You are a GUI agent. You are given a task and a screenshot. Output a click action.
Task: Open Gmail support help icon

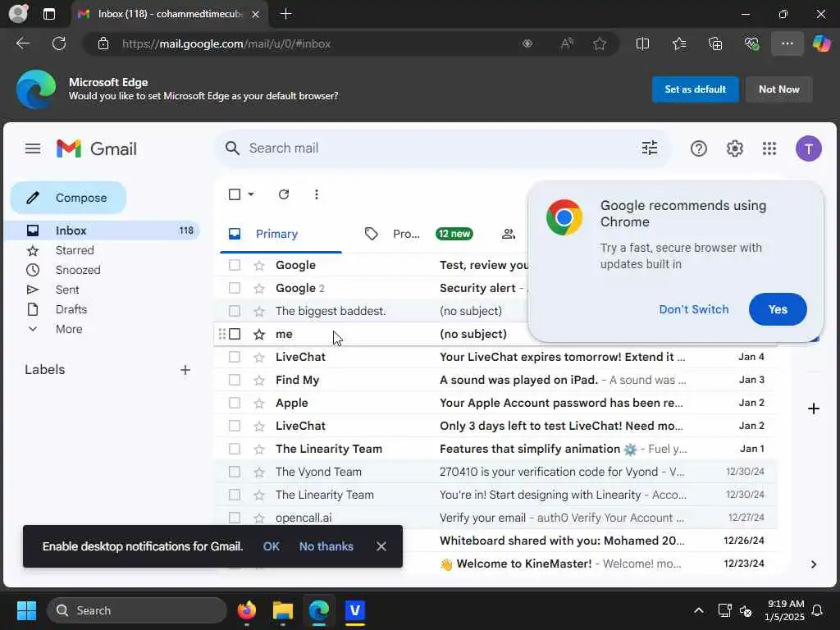pos(699,148)
